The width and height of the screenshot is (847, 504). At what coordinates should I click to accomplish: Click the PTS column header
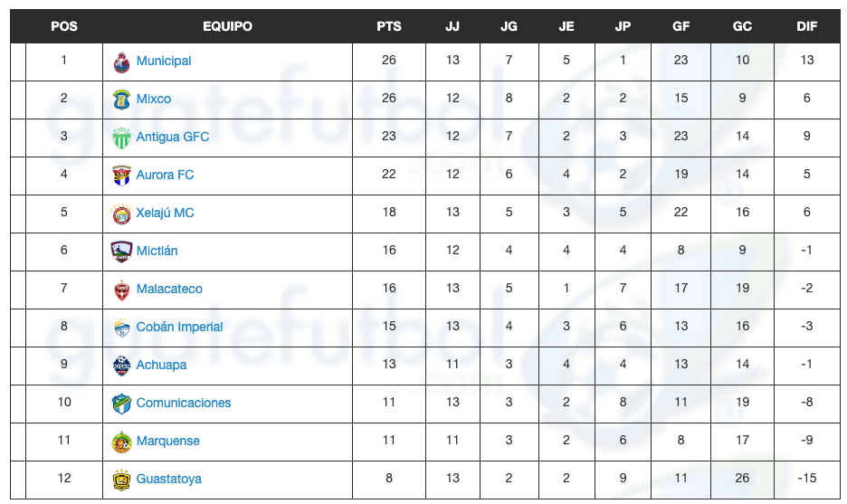(389, 26)
